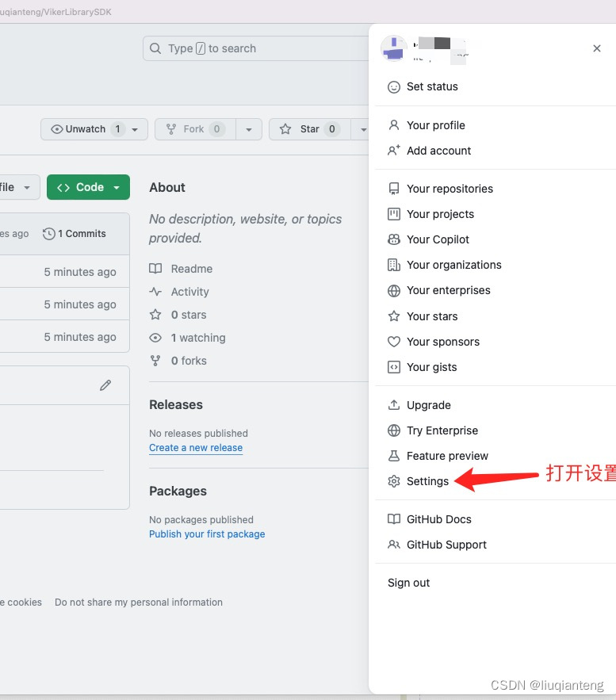
Task: Expand the Unwatch dropdown arrow
Action: click(135, 129)
